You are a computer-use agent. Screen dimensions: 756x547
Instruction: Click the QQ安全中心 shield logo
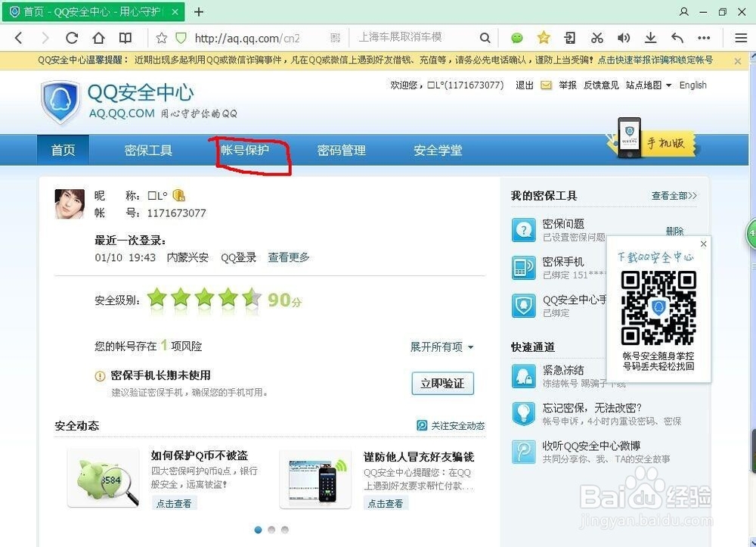tap(60, 102)
